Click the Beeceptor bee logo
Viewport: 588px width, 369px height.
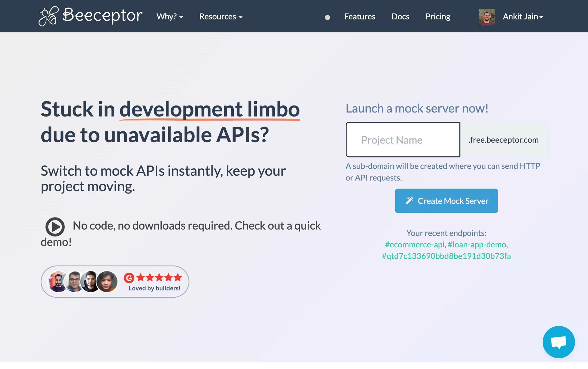49,16
